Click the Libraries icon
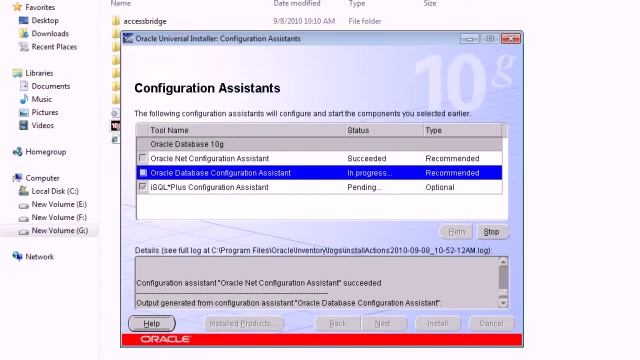640x360 pixels. [17, 73]
